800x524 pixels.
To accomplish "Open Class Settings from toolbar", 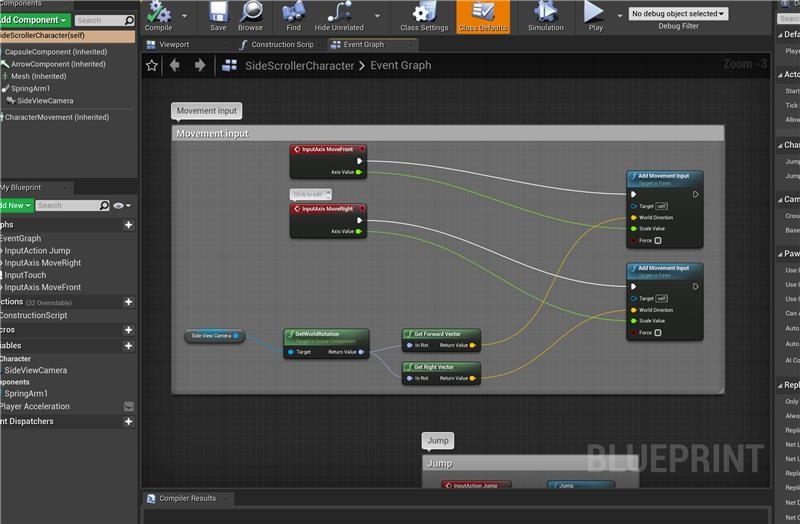I will [424, 13].
